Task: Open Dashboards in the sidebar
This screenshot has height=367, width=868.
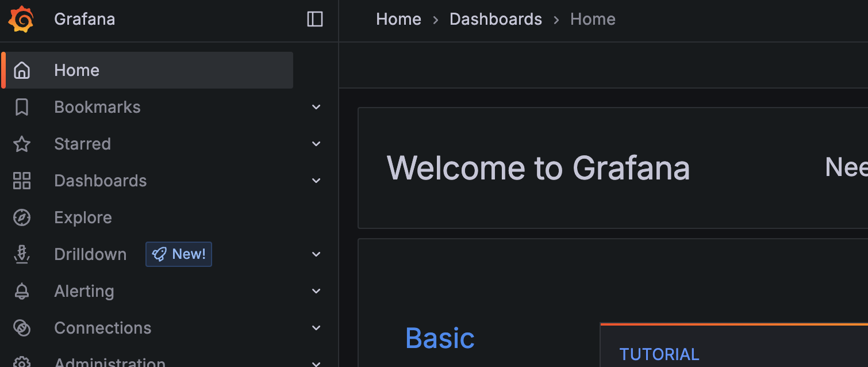Action: pos(101,181)
